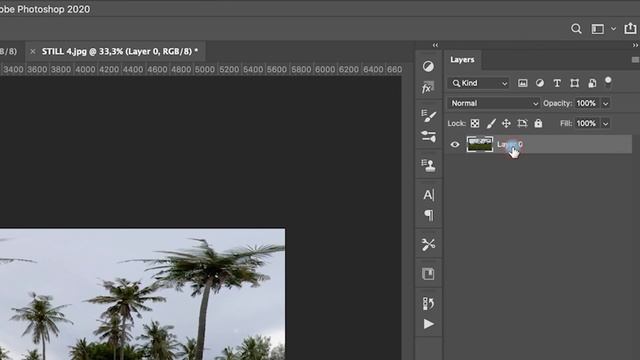
Task: Filter layers by type layers icon
Action: pos(557,83)
